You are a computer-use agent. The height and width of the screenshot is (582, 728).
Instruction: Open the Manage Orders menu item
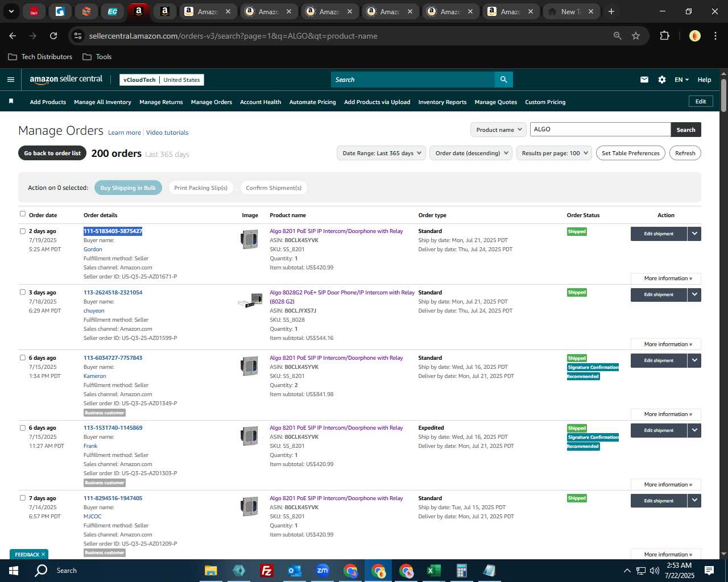212,102
